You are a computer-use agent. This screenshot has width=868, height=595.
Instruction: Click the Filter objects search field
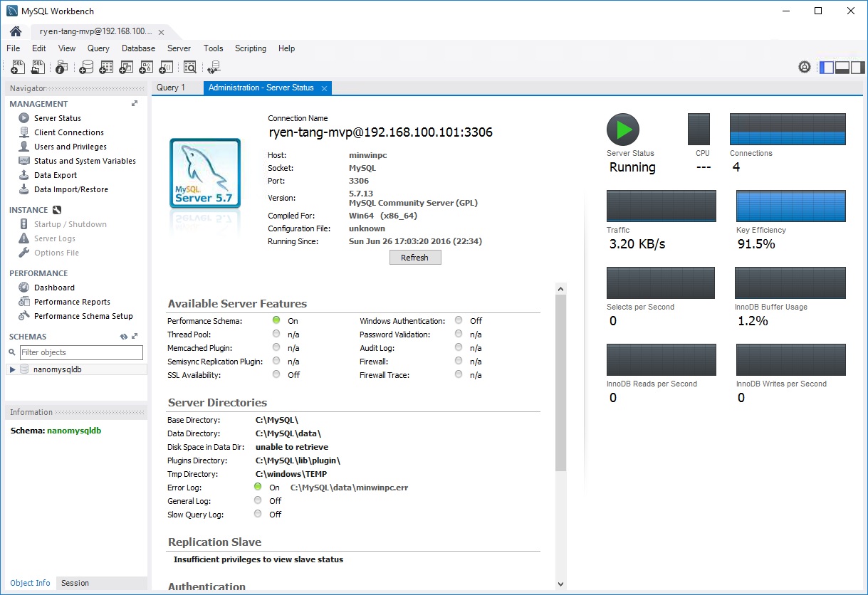(80, 352)
